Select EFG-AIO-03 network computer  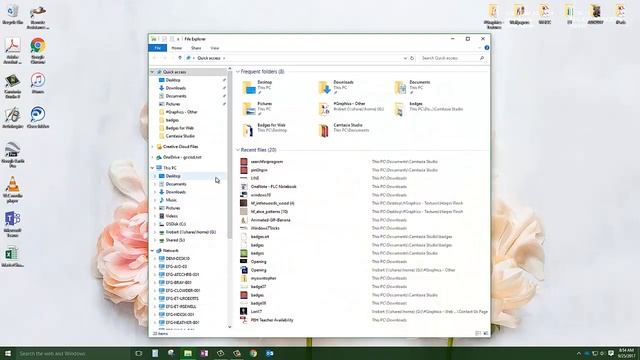176,267
